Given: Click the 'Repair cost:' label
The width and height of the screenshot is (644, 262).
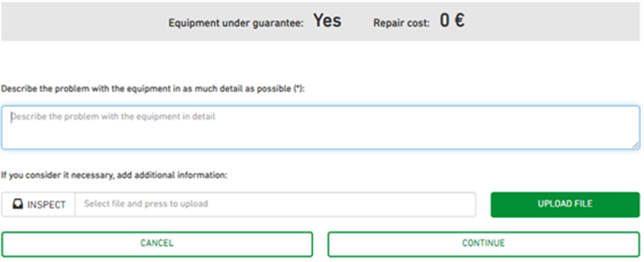Looking at the screenshot, I should click(x=401, y=23).
